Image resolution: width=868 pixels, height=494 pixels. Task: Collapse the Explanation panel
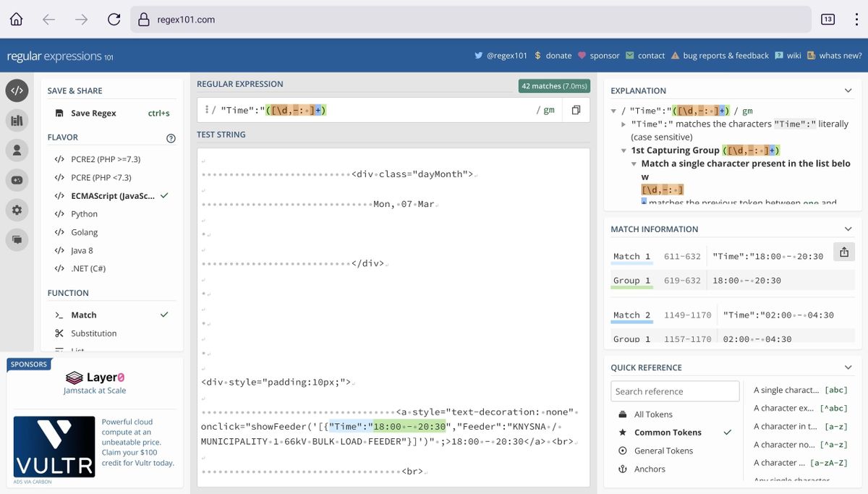[x=848, y=90]
